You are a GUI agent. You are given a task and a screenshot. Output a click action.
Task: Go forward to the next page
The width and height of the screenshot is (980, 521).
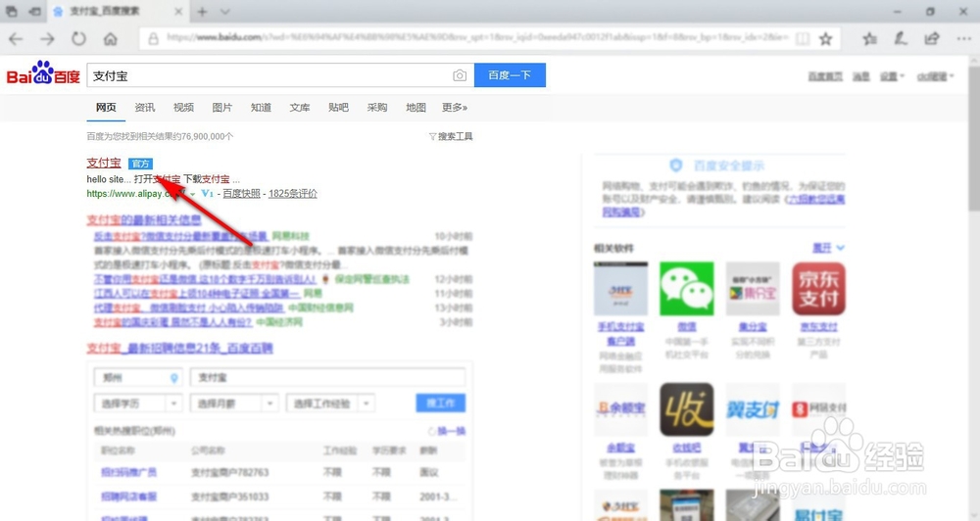tap(47, 39)
